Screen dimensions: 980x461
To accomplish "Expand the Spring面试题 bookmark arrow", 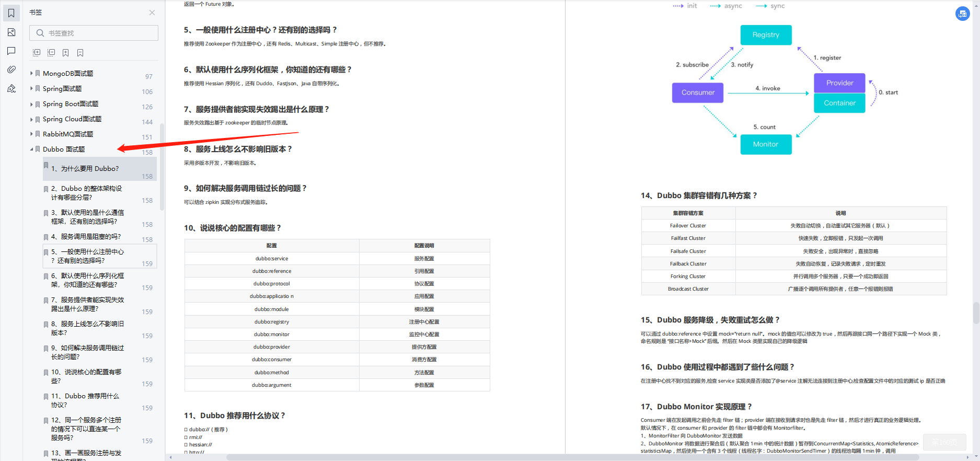I will tap(31, 88).
